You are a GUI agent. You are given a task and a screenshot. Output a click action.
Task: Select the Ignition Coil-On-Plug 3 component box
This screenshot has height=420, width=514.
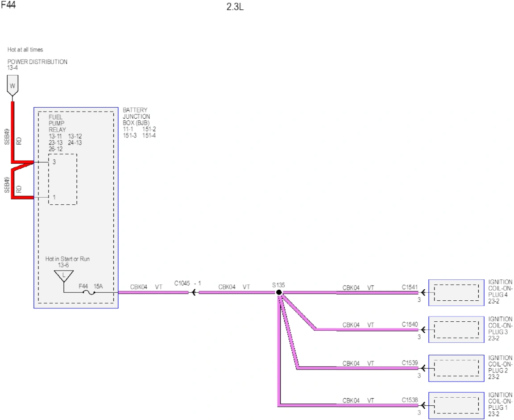pos(456,329)
